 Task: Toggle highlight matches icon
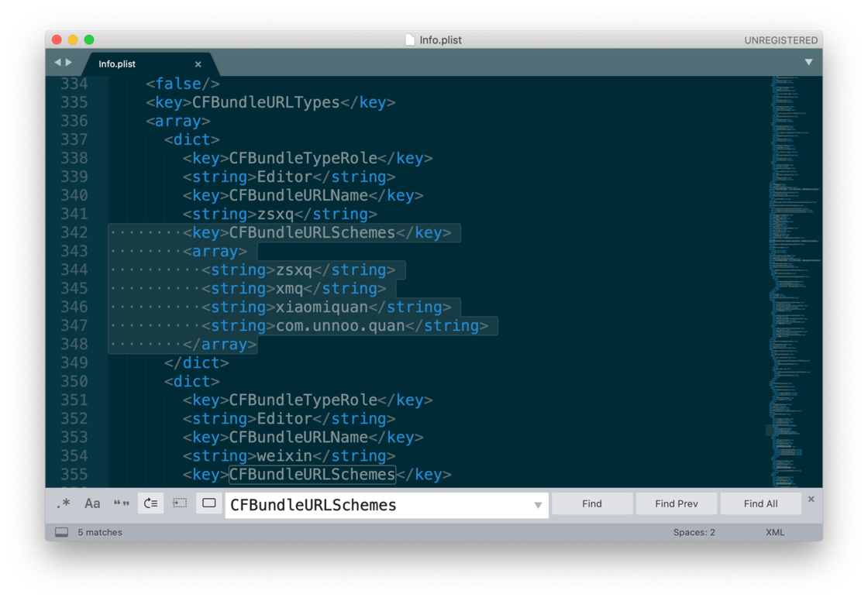click(209, 503)
